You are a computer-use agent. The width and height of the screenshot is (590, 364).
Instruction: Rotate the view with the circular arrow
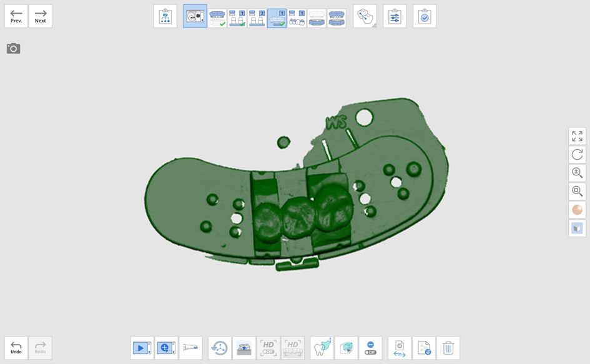(578, 154)
